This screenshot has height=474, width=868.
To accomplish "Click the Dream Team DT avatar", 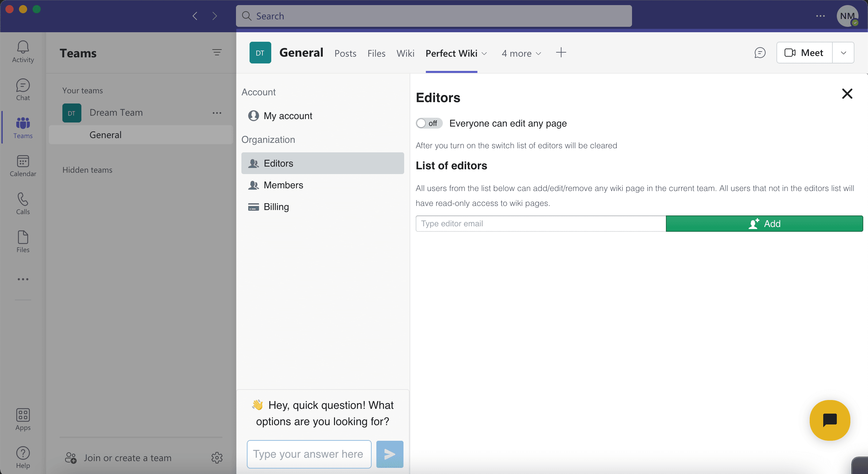I will (72, 113).
